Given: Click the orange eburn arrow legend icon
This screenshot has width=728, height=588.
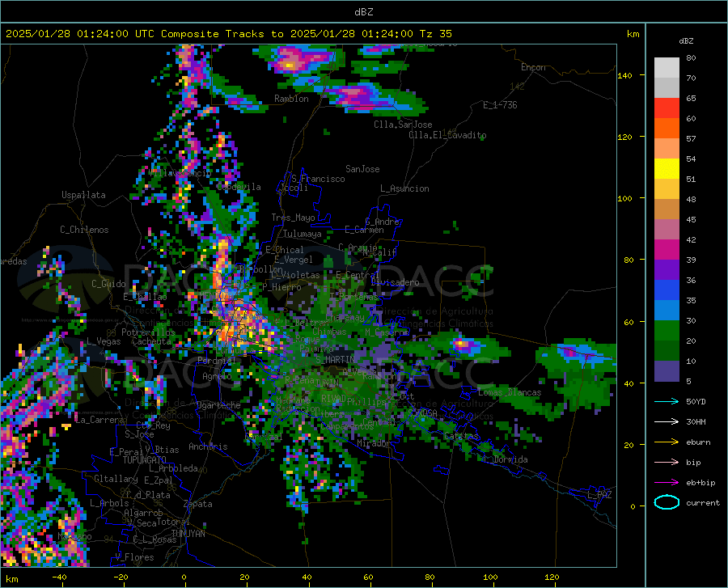Looking at the screenshot, I should pos(667,442).
